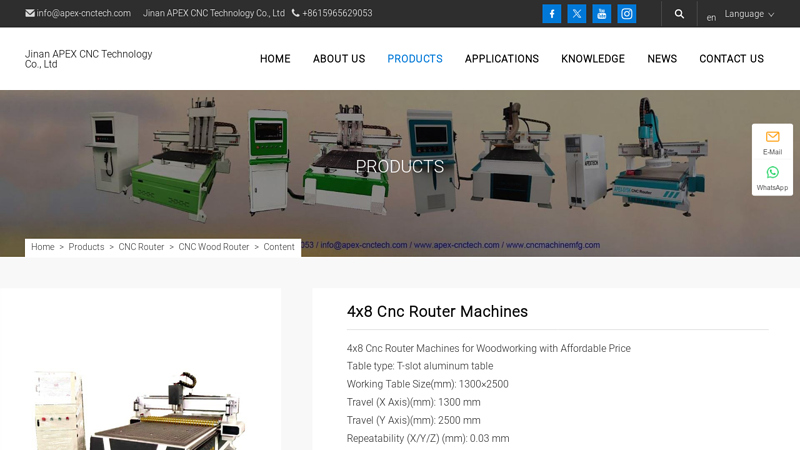Open the CONTACT US menu item
This screenshot has height=450, width=800.
[731, 59]
